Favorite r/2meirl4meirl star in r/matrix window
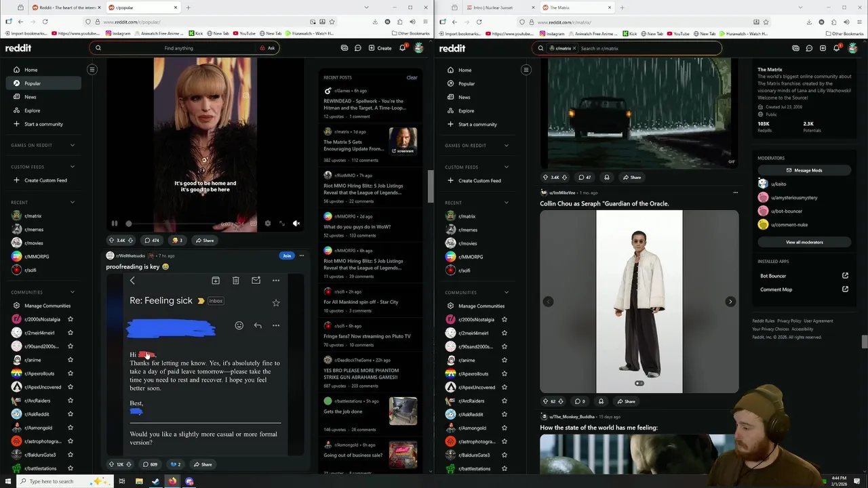The width and height of the screenshot is (868, 488). (x=505, y=333)
